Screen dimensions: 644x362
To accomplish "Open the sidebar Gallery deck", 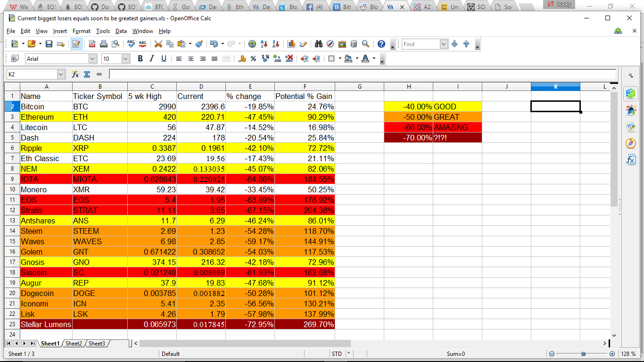I will 631,126.
